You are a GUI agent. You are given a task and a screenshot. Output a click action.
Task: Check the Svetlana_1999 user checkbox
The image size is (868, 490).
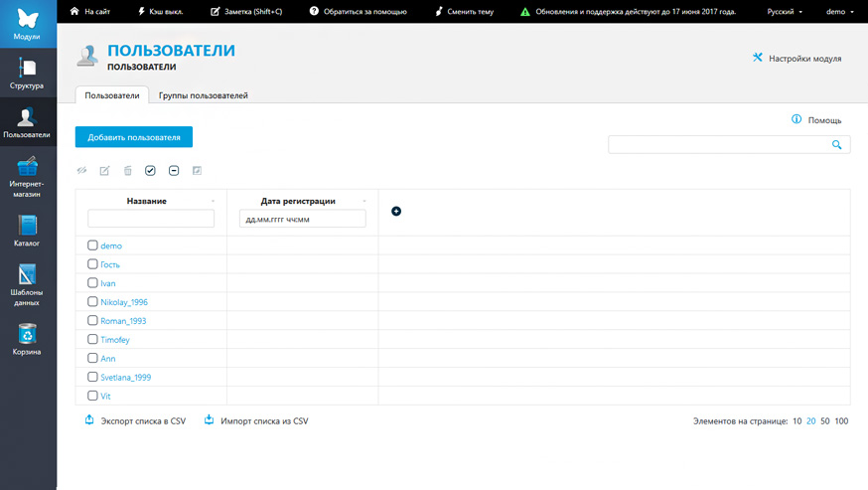click(92, 377)
